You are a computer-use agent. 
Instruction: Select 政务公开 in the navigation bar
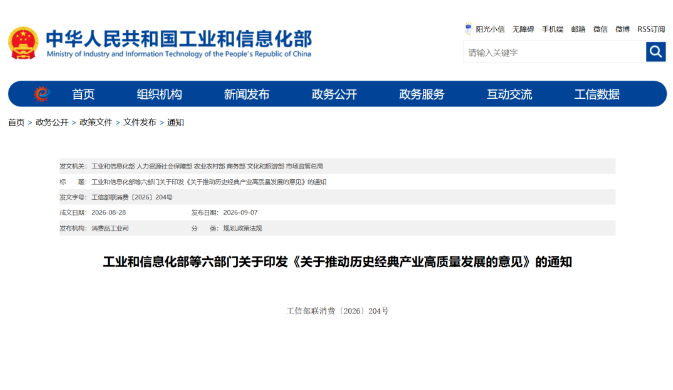coord(334,94)
